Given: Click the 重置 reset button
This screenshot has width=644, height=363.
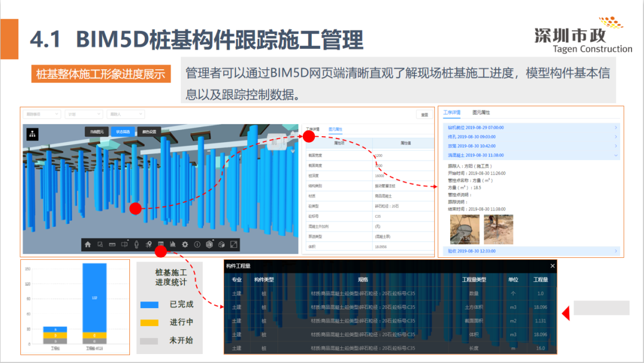Looking at the screenshot, I should click(x=424, y=114).
